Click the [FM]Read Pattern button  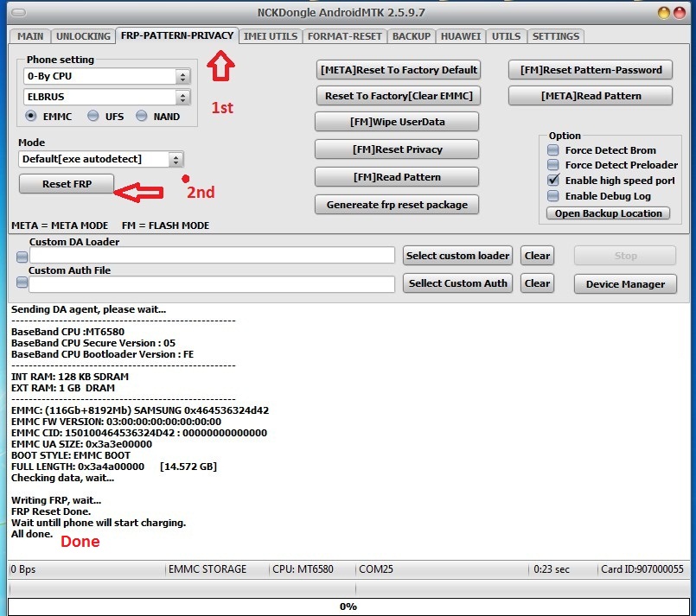click(x=397, y=177)
